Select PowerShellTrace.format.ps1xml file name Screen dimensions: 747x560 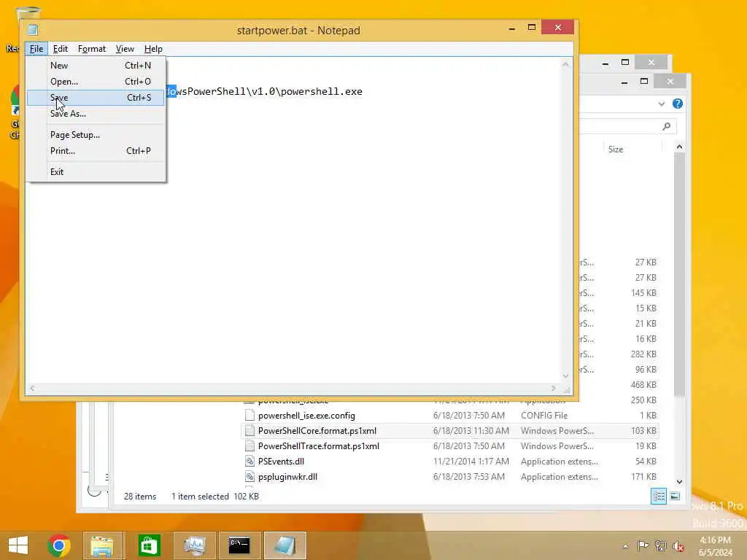319,446
